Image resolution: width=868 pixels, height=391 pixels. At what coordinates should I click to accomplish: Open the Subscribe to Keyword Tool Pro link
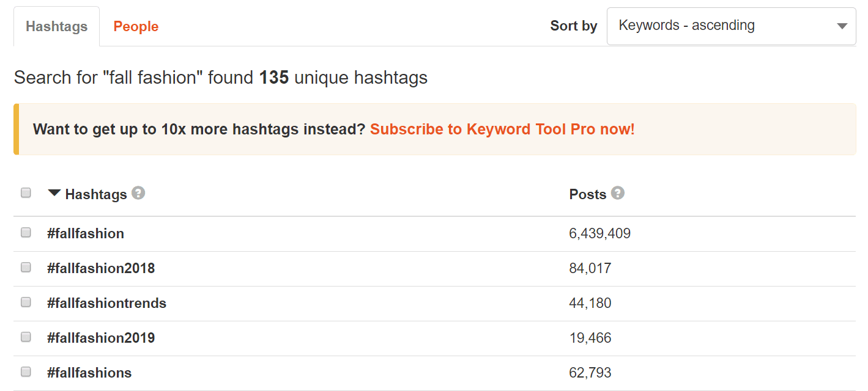point(502,130)
